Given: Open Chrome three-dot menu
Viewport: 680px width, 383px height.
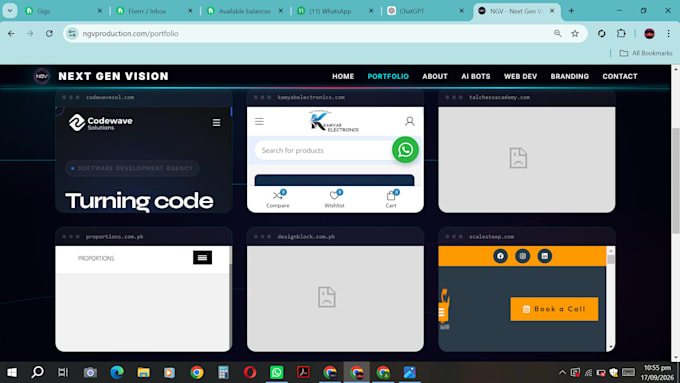Looking at the screenshot, I should point(668,33).
